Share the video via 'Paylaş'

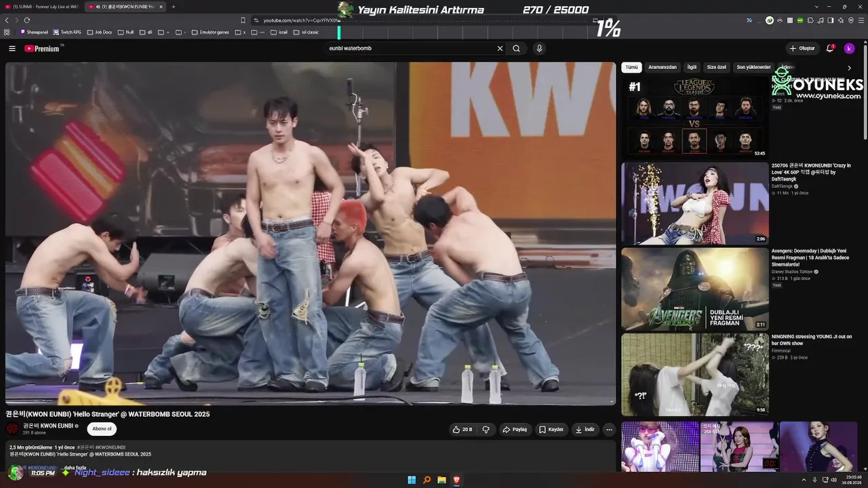pos(515,429)
